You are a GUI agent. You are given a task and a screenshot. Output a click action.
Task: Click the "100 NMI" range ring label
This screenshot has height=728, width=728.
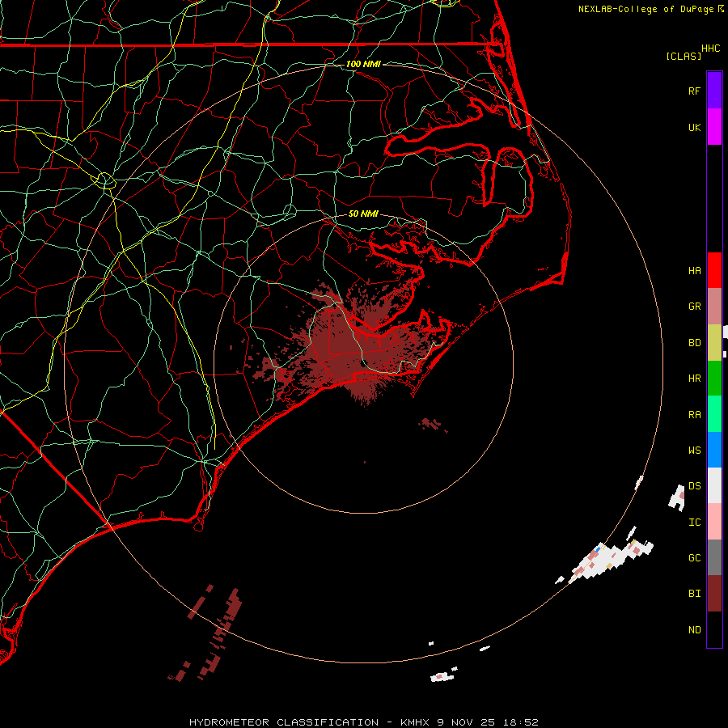363,64
